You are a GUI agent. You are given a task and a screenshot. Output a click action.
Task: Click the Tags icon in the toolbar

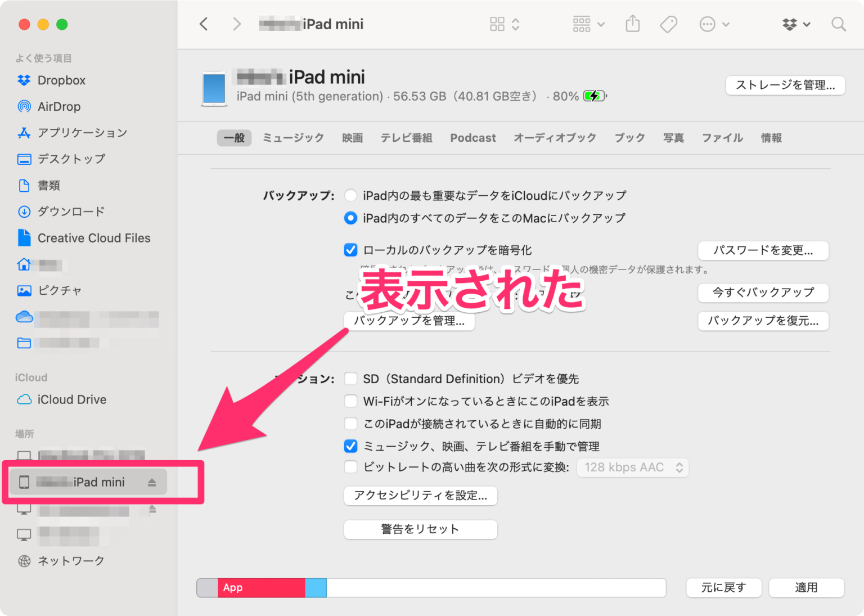pos(668,24)
